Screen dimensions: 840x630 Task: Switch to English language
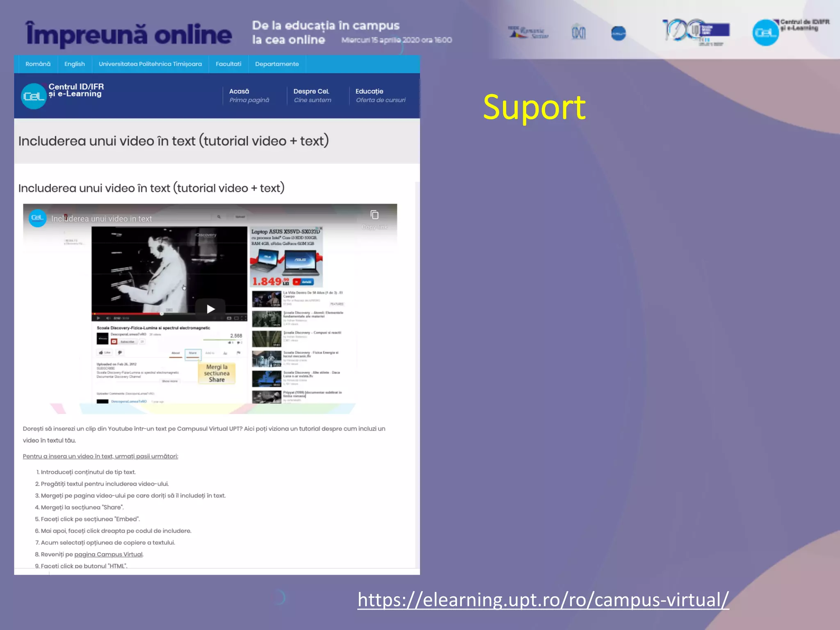click(x=75, y=64)
